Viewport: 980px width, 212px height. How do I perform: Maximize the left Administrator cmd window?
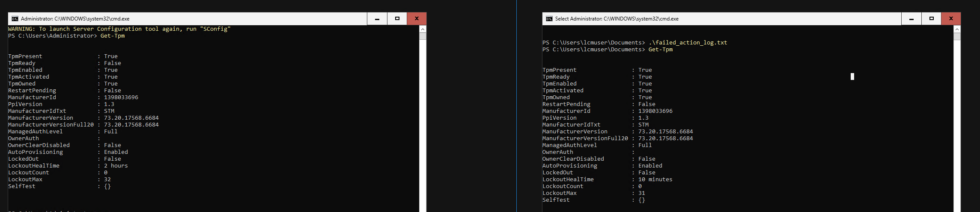[x=397, y=19]
